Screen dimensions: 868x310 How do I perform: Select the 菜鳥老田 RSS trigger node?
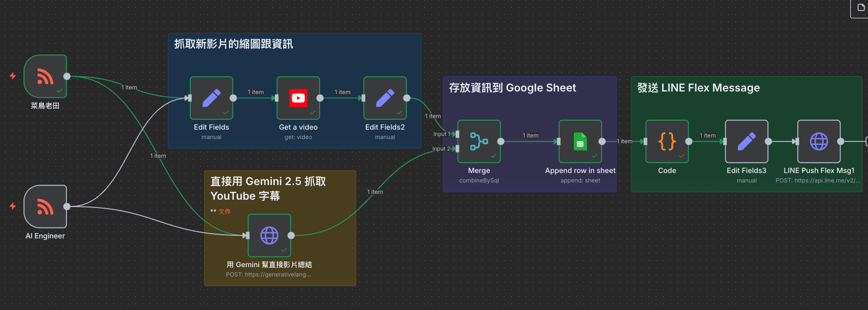point(45,76)
